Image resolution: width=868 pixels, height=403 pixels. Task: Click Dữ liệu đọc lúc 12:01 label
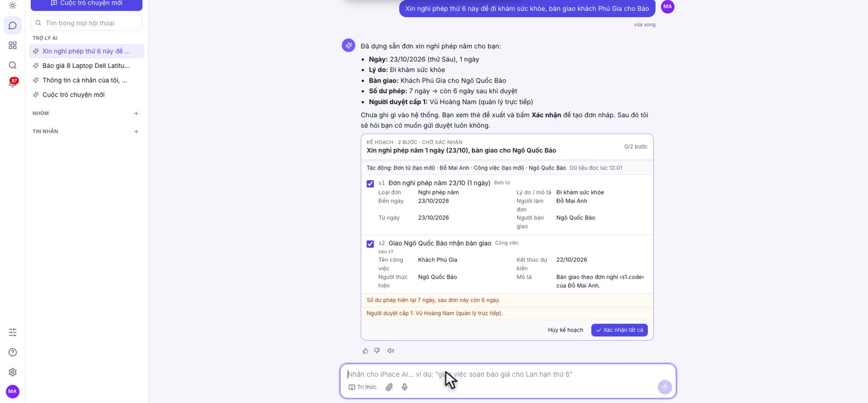coord(596,168)
